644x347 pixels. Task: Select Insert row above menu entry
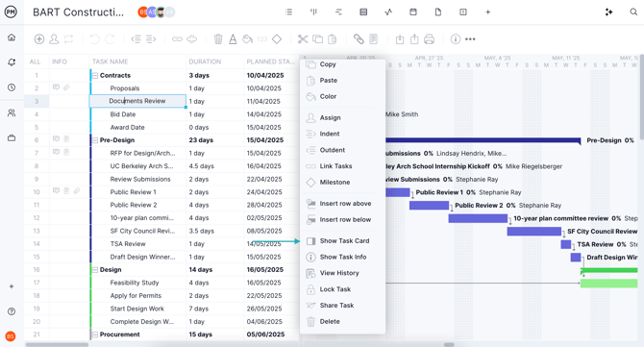pyautogui.click(x=345, y=204)
